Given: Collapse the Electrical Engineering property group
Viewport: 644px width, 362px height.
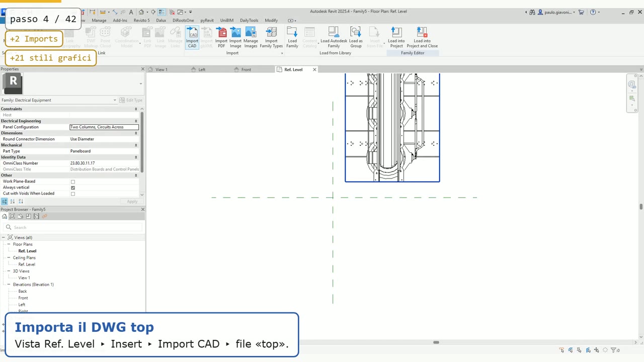Looking at the screenshot, I should 136,121.
